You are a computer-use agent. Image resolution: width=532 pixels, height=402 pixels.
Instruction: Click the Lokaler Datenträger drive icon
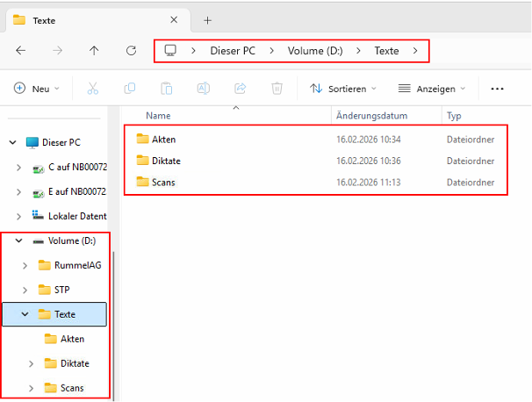(x=38, y=215)
